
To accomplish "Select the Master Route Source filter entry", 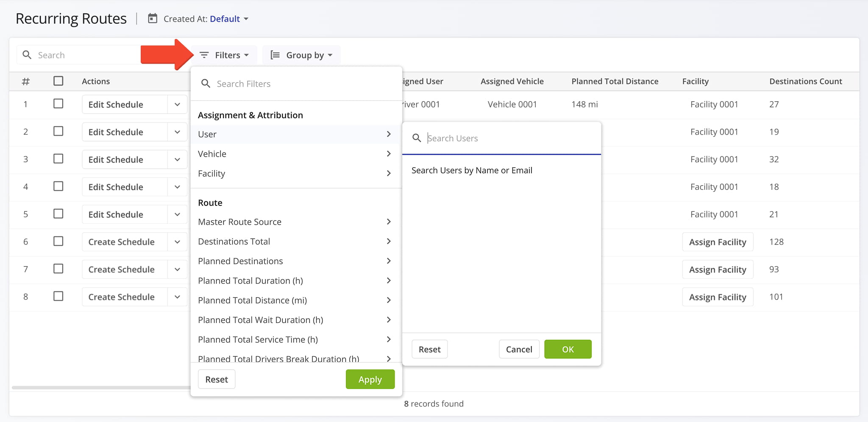I will click(239, 222).
